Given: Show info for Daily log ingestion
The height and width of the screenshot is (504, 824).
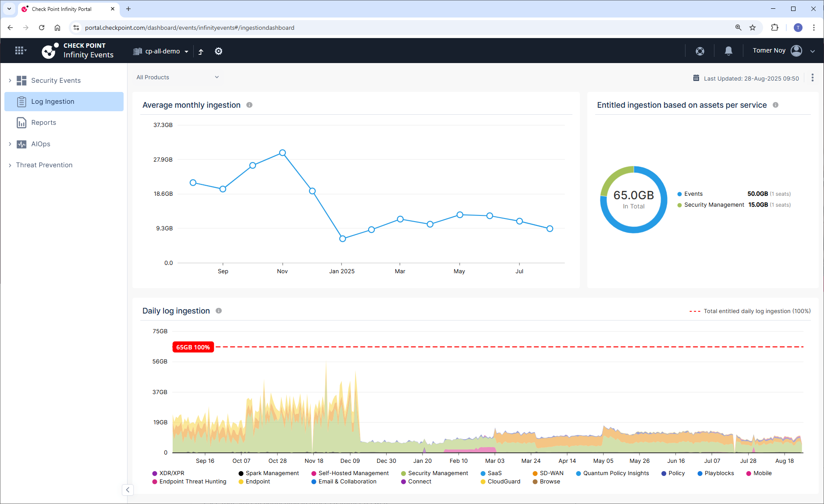Looking at the screenshot, I should click(219, 311).
